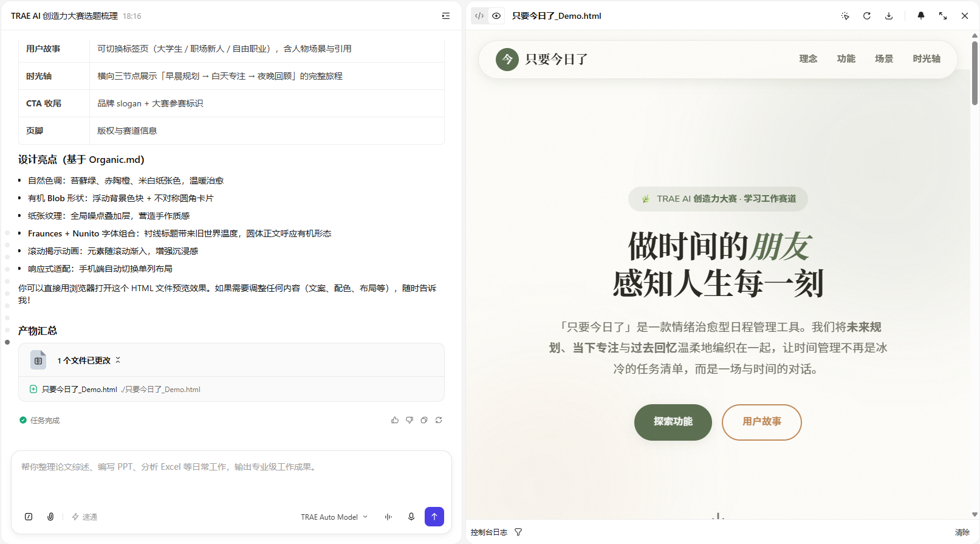
Task: Attach a file with paperclip icon
Action: click(x=50, y=517)
